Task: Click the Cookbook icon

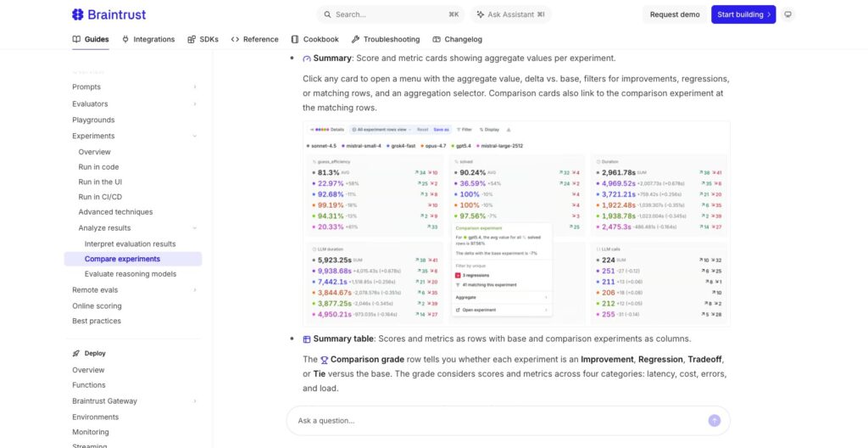Action: pyautogui.click(x=295, y=39)
